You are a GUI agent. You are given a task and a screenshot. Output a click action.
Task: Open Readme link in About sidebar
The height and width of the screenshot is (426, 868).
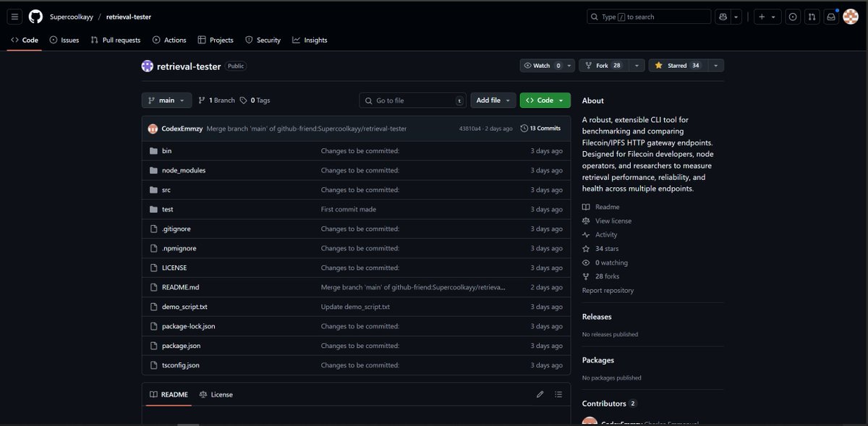pos(601,207)
